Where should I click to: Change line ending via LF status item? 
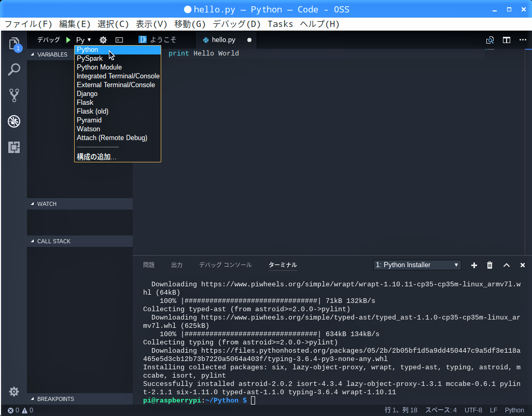[493, 410]
